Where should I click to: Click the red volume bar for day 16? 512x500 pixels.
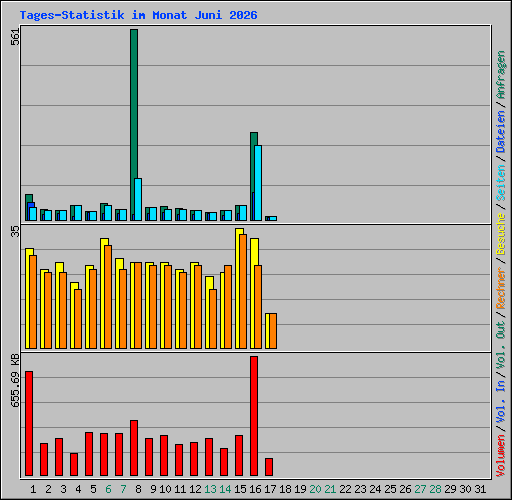click(254, 416)
